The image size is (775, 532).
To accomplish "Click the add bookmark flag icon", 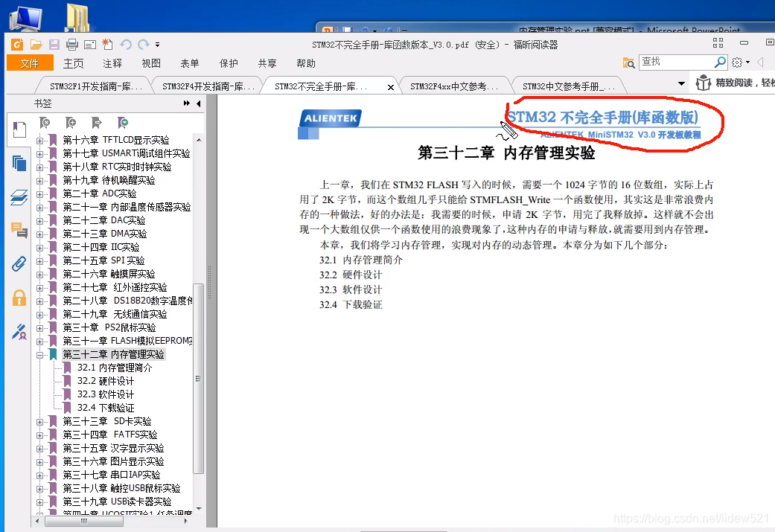I will tap(71, 123).
